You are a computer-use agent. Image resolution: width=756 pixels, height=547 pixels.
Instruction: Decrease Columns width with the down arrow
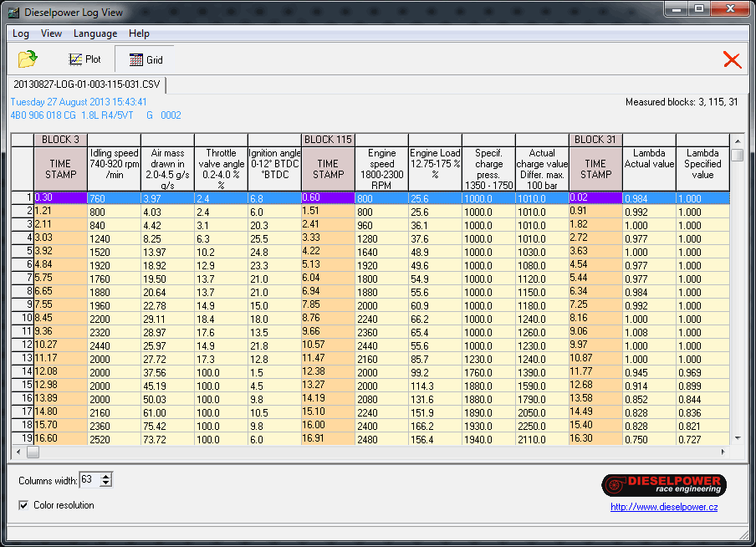pyautogui.click(x=106, y=483)
